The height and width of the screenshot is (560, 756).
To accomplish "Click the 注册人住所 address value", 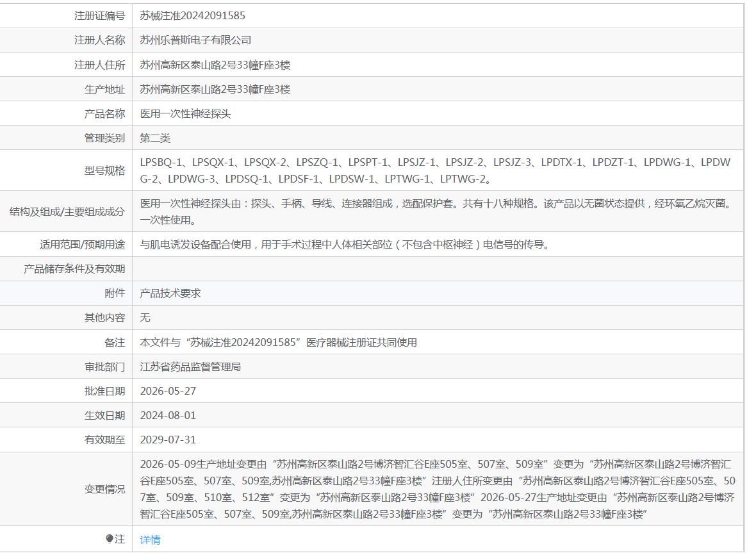I will 215,65.
